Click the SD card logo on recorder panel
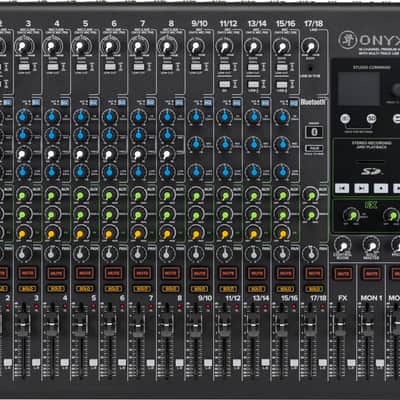 (372, 172)
